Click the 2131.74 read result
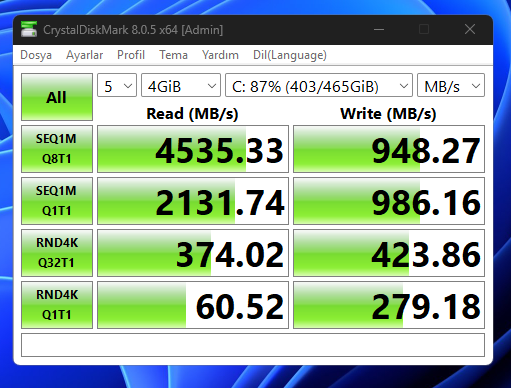Screen dimensions: 511x388 (193, 201)
